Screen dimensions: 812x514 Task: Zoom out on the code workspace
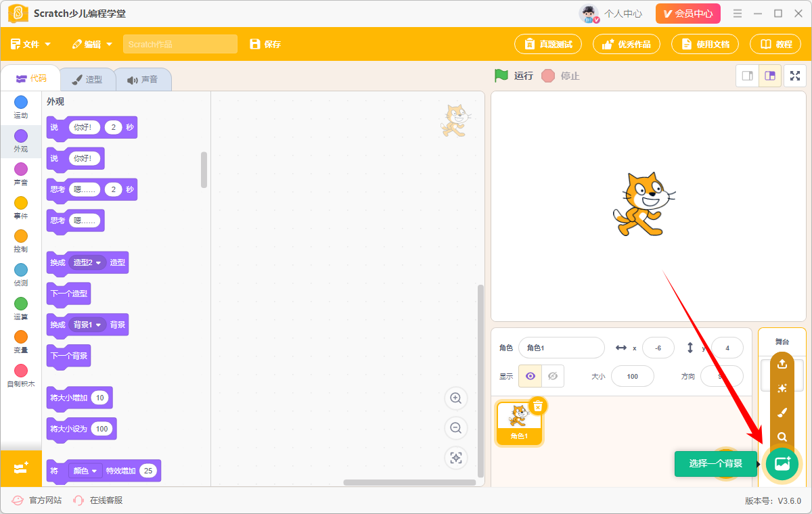tap(456, 428)
